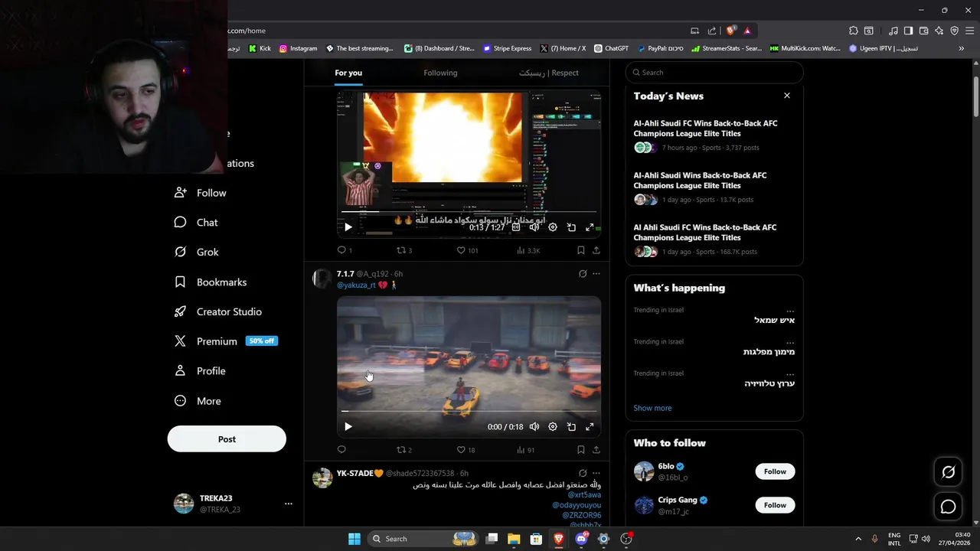This screenshot has width=980, height=551.
Task: Like the first video post with 101 likes
Action: (467, 250)
